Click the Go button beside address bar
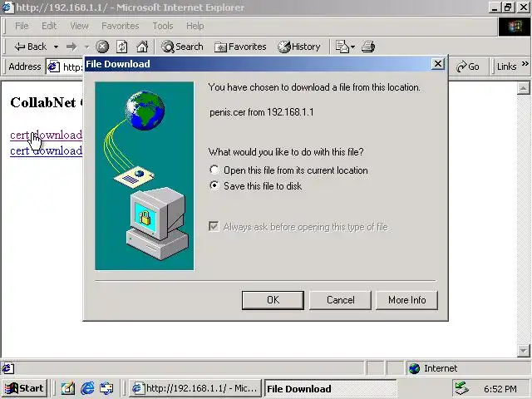Viewport: 532px width, 399px height. [467, 66]
